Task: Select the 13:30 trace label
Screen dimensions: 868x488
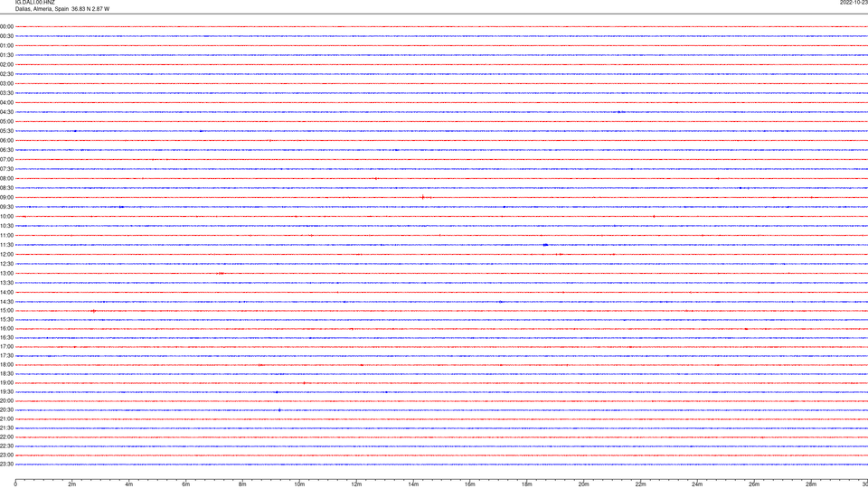Action: (x=6, y=283)
